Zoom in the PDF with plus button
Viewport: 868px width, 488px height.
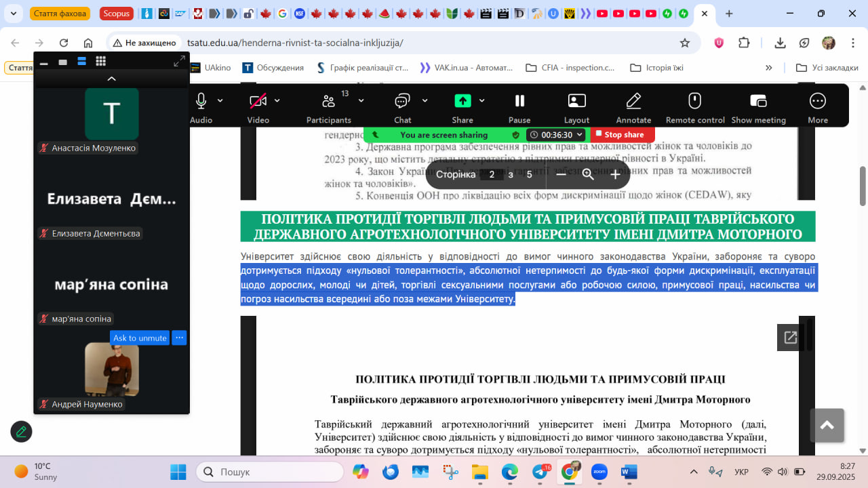coord(615,174)
